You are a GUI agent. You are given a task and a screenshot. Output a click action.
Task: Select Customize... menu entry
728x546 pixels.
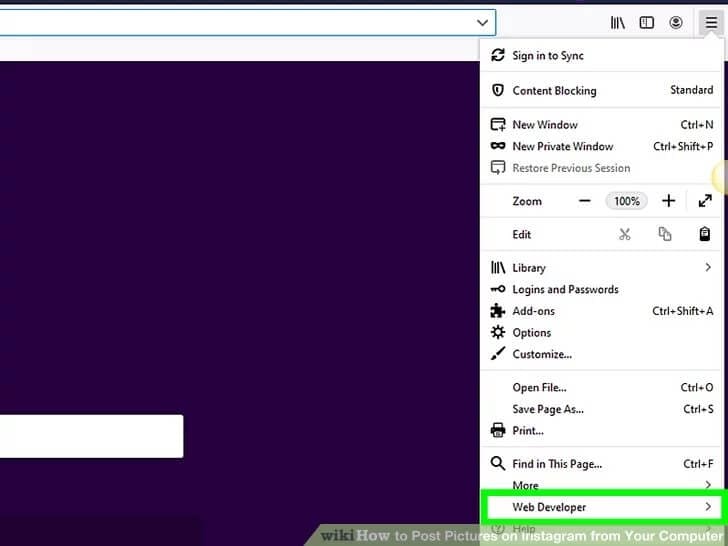point(602,354)
